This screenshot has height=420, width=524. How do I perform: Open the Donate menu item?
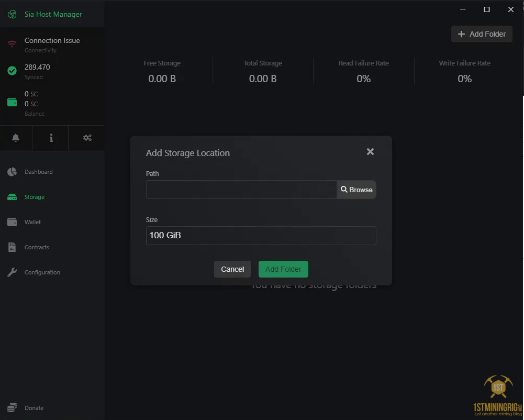[x=34, y=408]
